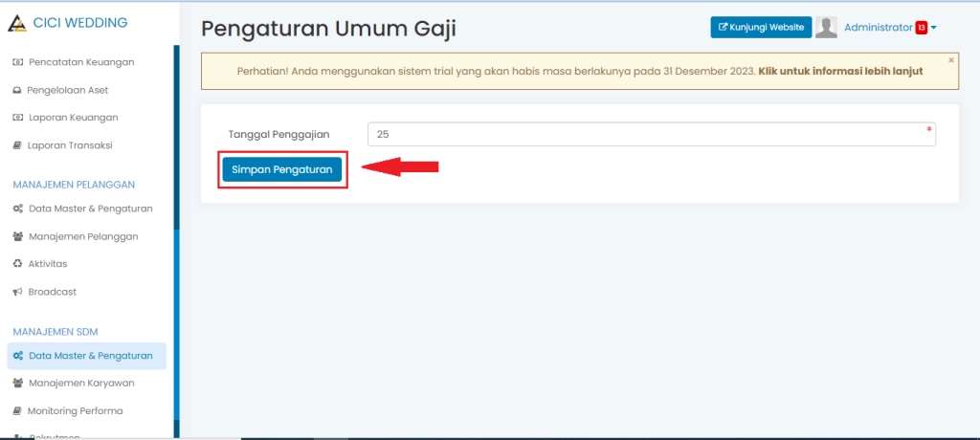This screenshot has height=440, width=980.
Task: Open the Administrator dropdown caret
Action: pyautogui.click(x=934, y=28)
